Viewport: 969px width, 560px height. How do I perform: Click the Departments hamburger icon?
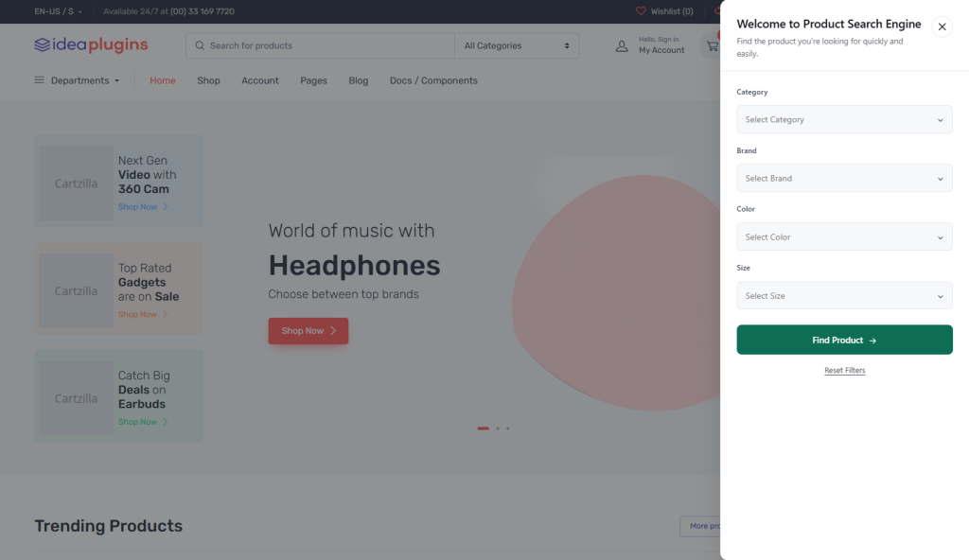pyautogui.click(x=39, y=79)
